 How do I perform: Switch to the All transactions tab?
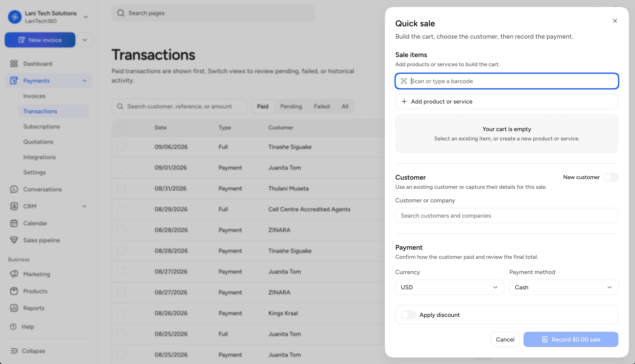click(x=345, y=106)
